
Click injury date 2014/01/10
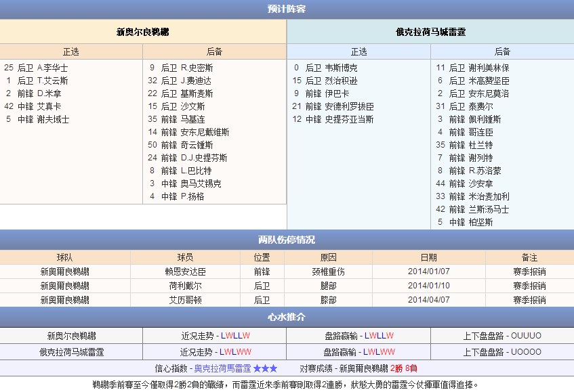point(429,286)
